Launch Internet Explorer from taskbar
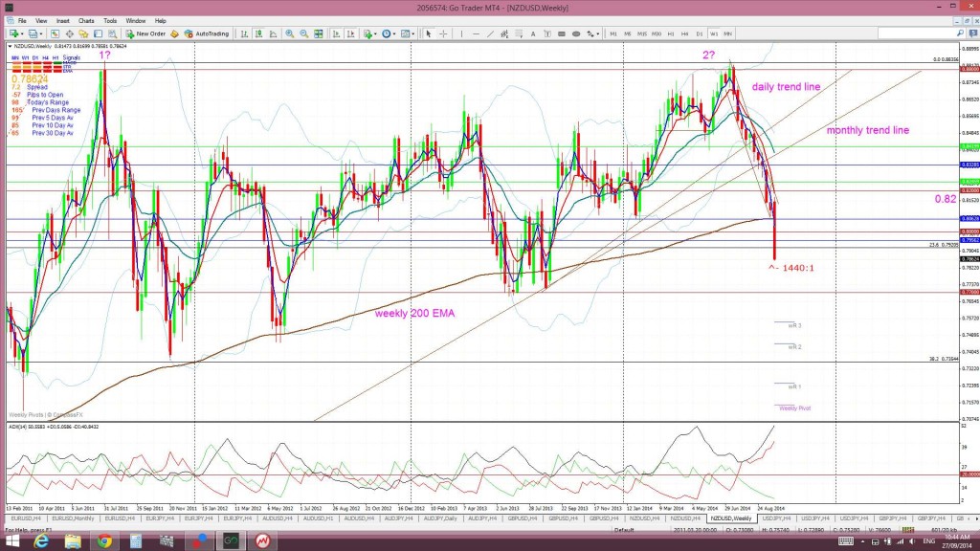Viewport: 980px width, 551px height. [41, 541]
